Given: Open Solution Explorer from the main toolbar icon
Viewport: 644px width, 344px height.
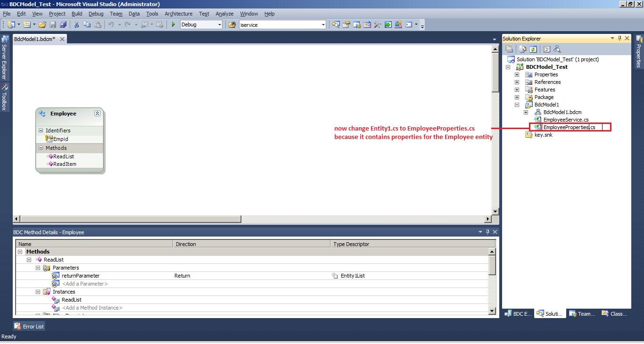Looking at the screenshot, I should [336, 25].
